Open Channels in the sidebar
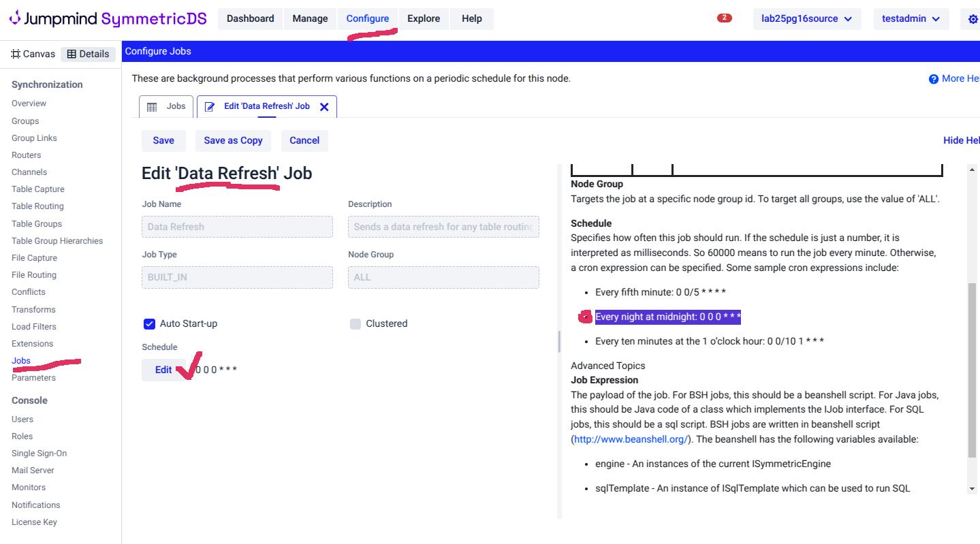 tap(29, 172)
